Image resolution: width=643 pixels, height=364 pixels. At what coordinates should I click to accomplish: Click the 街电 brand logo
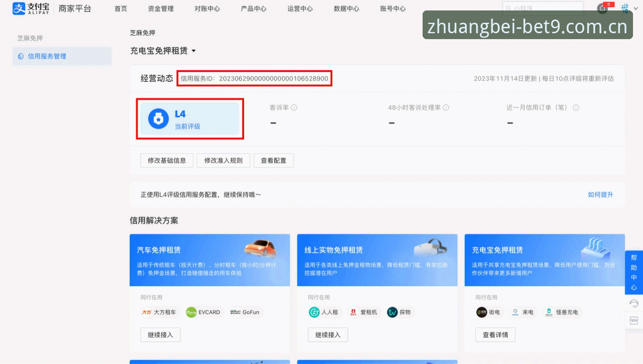tap(481, 312)
